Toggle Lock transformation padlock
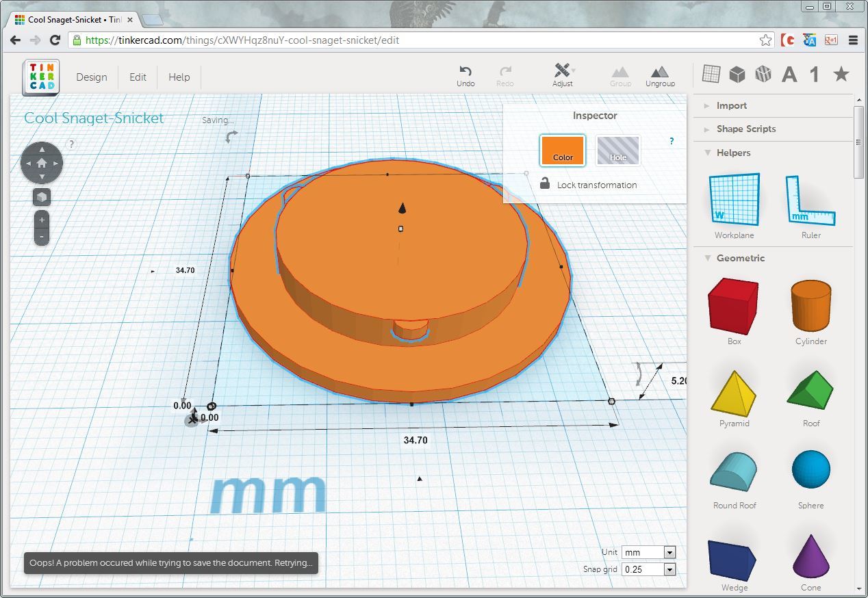This screenshot has height=598, width=868. point(545,184)
